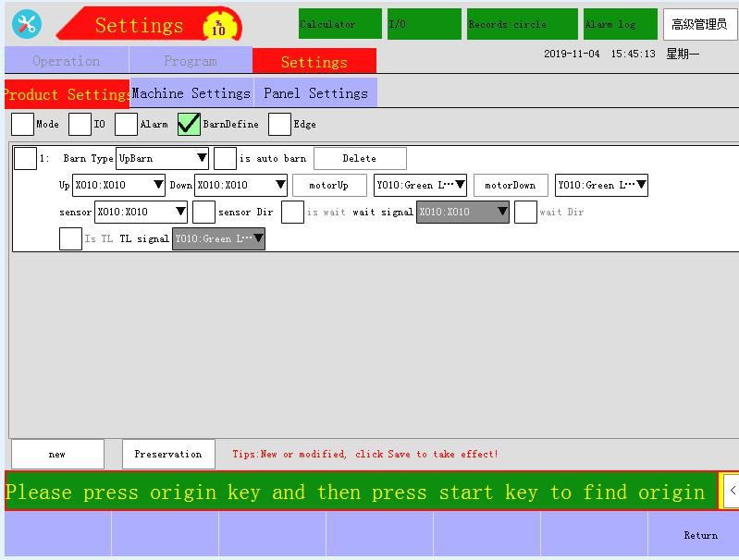
Task: Open the I/O monitor button
Action: click(x=424, y=24)
